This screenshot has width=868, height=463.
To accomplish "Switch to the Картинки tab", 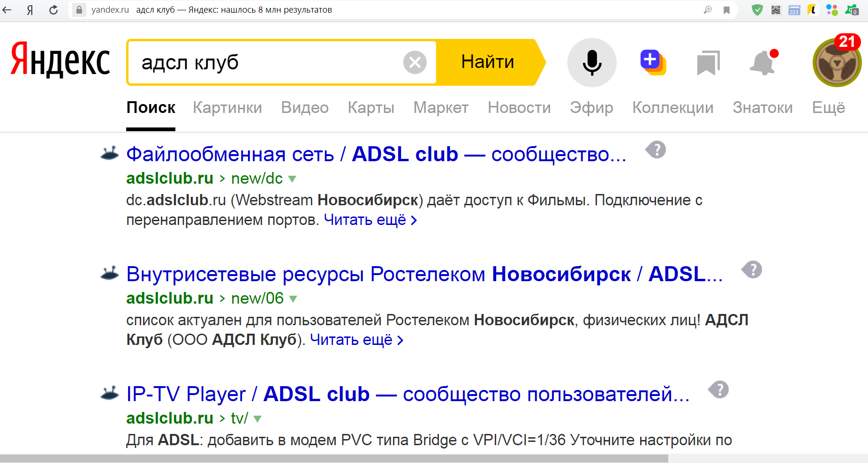I will (x=227, y=108).
